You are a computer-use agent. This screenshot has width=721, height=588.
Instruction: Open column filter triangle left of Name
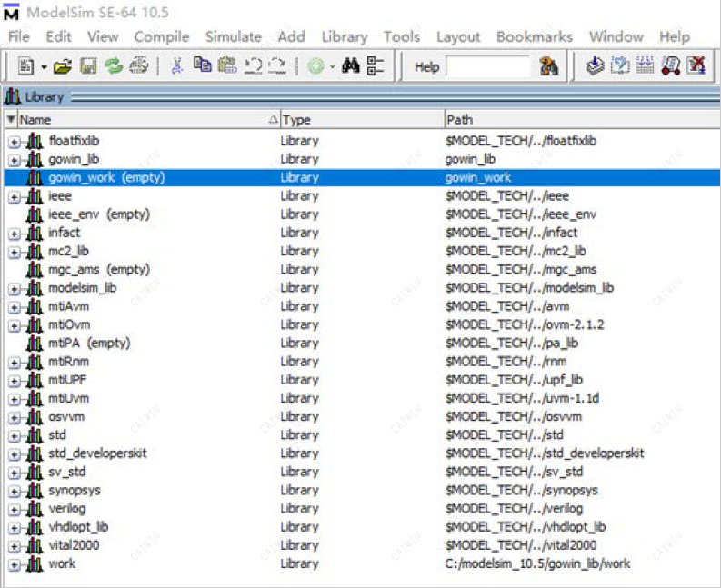[x=11, y=120]
